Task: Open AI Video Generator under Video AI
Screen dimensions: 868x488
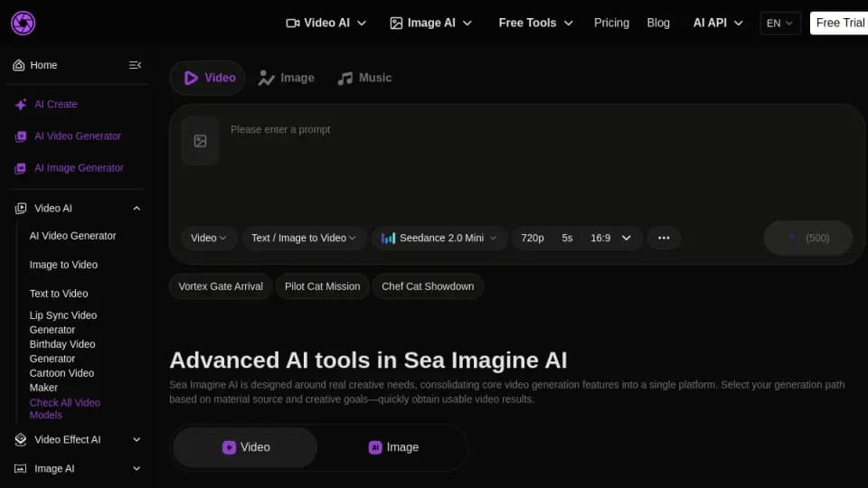Action: tap(72, 236)
